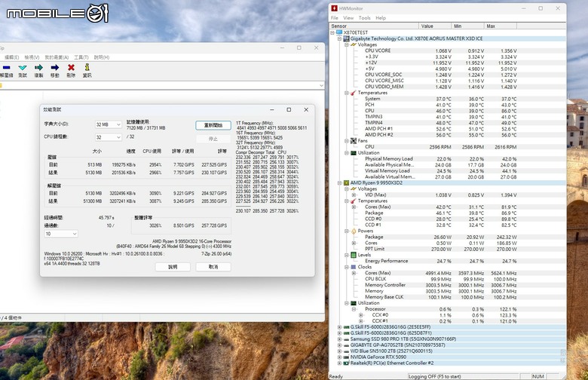Open the dictionary size 32 MB dropdown
This screenshot has width=588, height=380.
pos(108,124)
